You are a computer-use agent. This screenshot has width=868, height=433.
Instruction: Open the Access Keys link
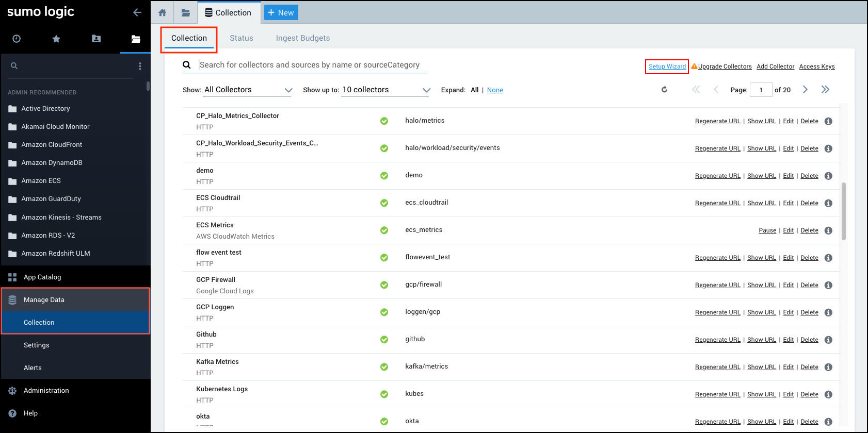point(817,66)
